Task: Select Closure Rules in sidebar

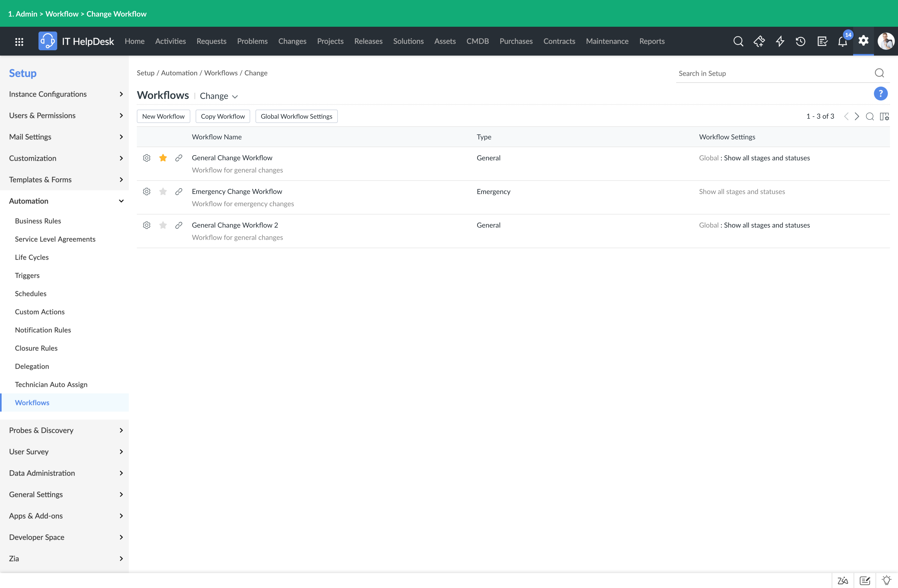Action: 36,348
